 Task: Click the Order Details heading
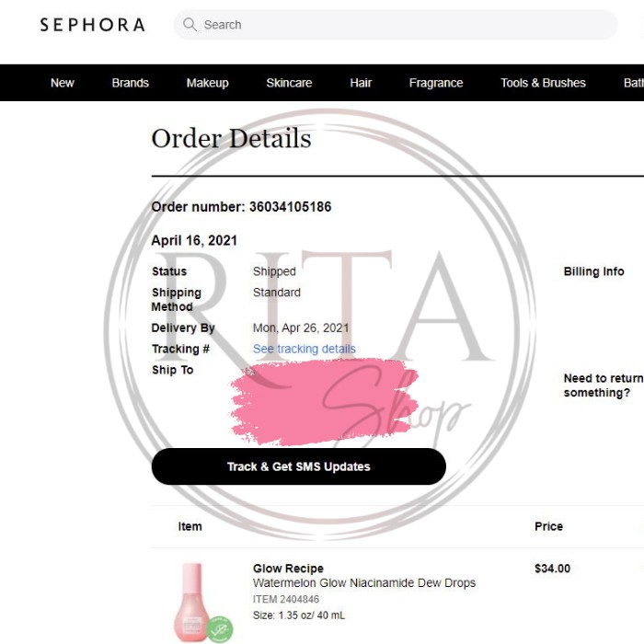(x=231, y=139)
